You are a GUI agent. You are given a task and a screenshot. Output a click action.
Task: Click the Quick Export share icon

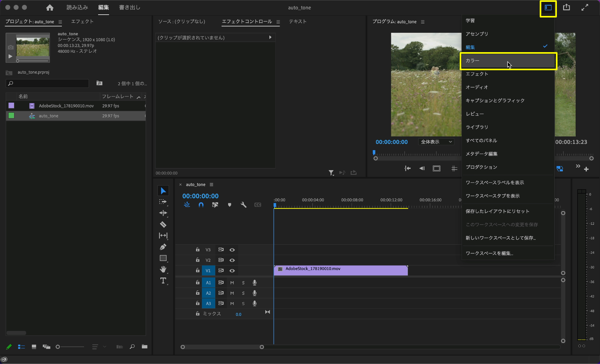566,7
